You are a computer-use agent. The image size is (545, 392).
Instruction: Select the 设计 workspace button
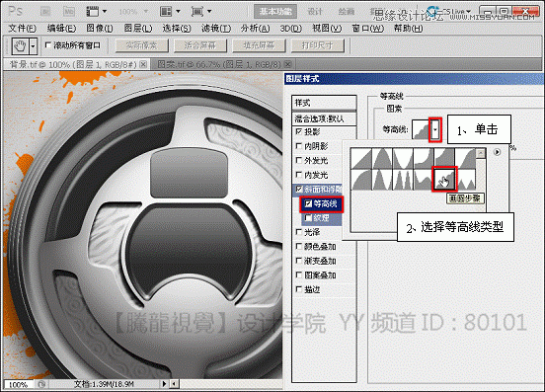click(x=315, y=12)
